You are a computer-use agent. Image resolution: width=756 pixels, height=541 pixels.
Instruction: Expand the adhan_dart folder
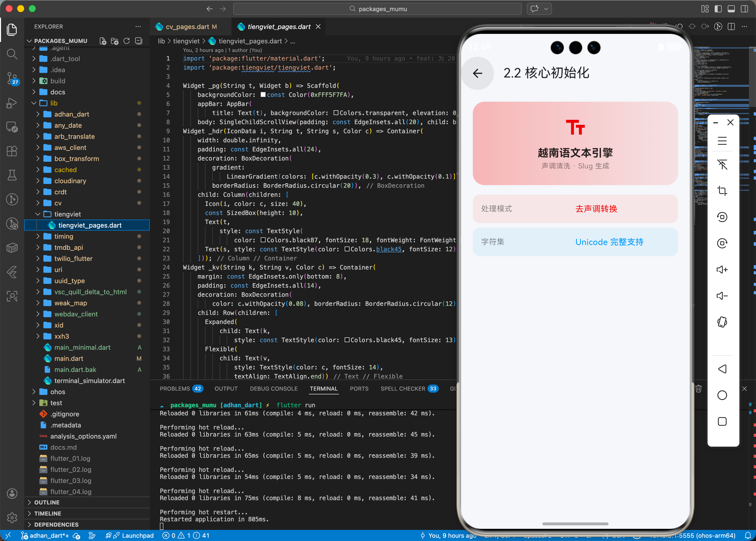coord(72,114)
